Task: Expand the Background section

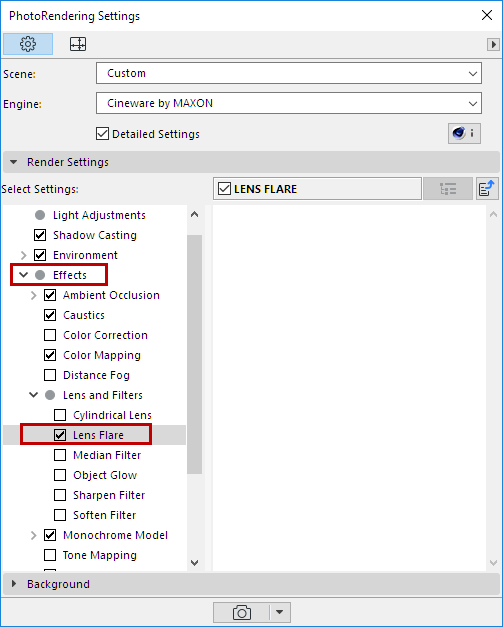Action: [x=14, y=584]
